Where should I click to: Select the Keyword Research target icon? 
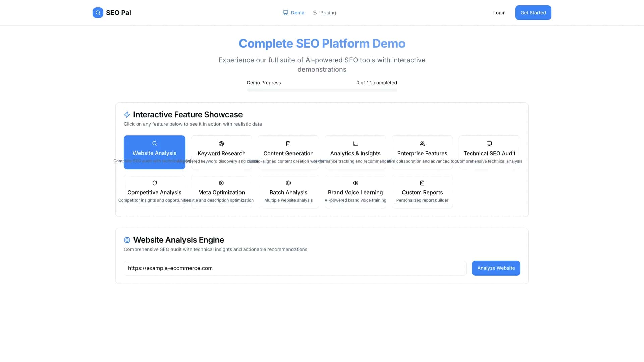[221, 144]
